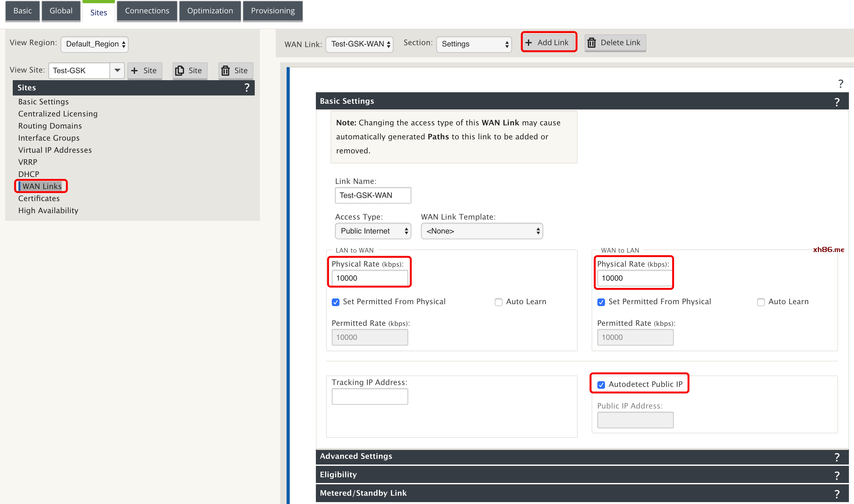
Task: Select Virtual IP Addresses in Sites list
Action: (55, 150)
